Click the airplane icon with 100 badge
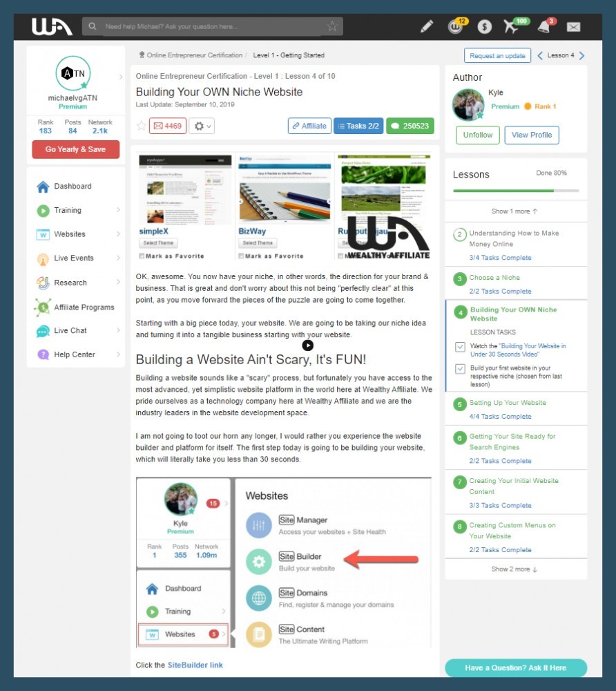Image resolution: width=616 pixels, height=691 pixels. tap(511, 26)
